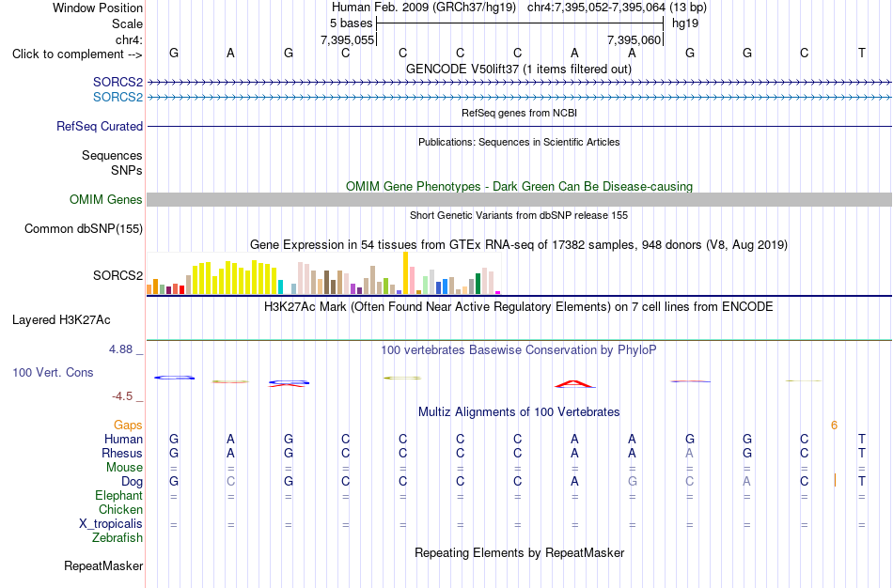Click 'Short Genetic Variants from dbSNP' title

pos(519,215)
